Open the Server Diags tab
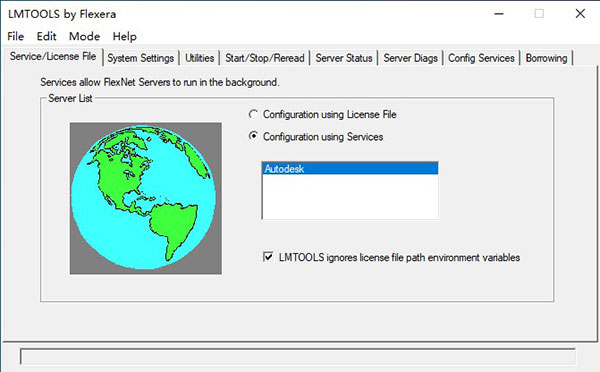 [x=410, y=58]
